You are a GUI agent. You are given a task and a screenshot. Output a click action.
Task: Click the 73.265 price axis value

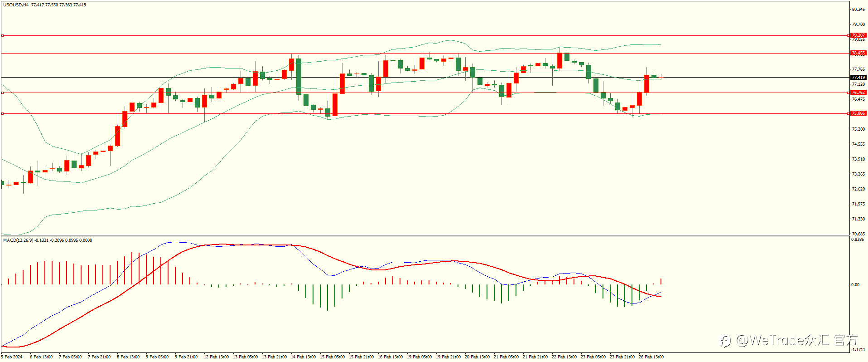[x=858, y=174]
